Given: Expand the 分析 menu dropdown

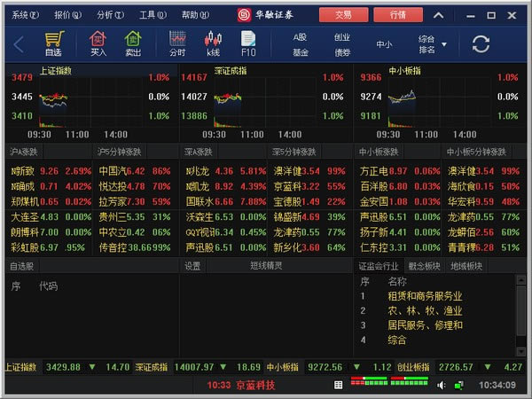Looking at the screenshot, I should click(x=109, y=14).
